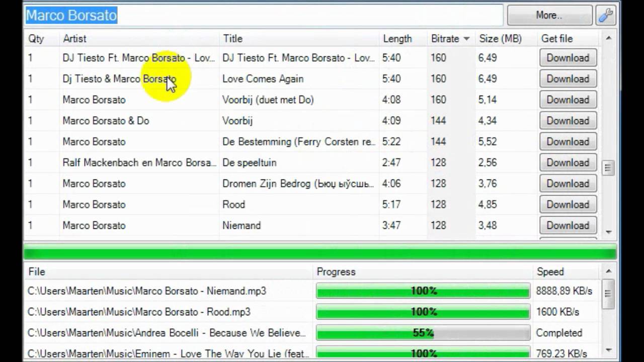Click the Niemand title cell
The height and width of the screenshot is (362, 644).
click(242, 225)
